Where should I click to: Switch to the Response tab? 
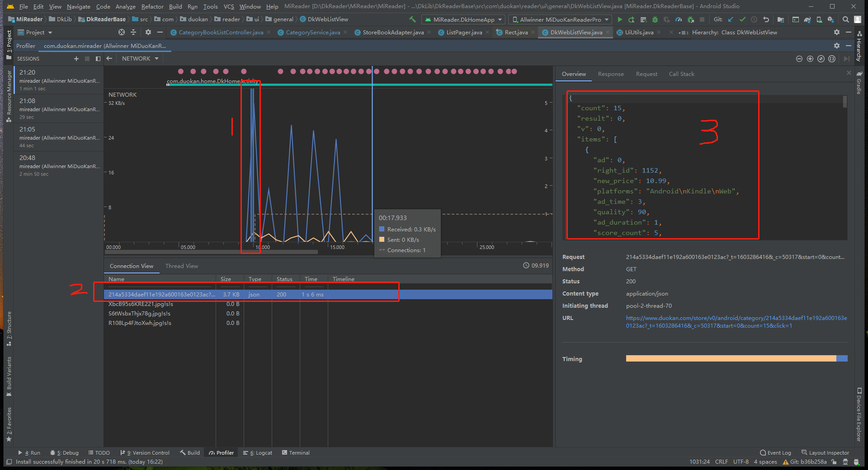(x=611, y=74)
